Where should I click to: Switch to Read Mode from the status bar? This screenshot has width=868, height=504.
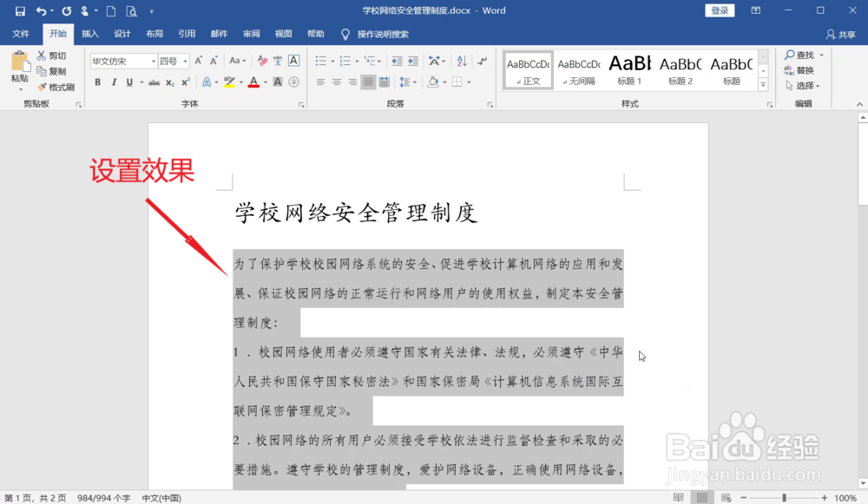677,498
